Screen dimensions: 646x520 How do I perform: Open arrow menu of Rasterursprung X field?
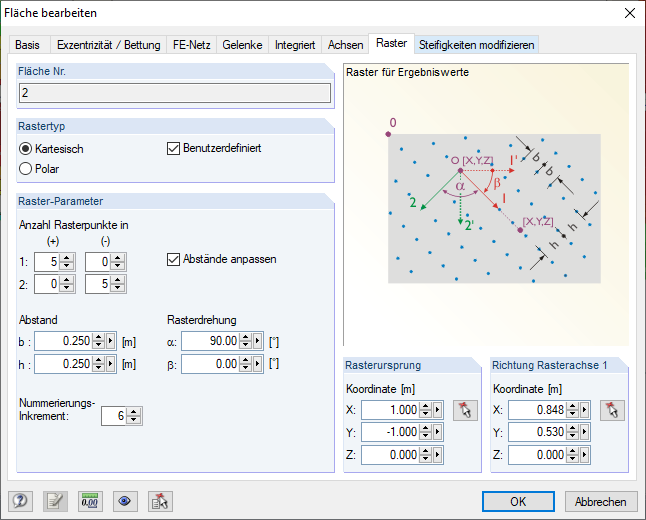[x=438, y=410]
